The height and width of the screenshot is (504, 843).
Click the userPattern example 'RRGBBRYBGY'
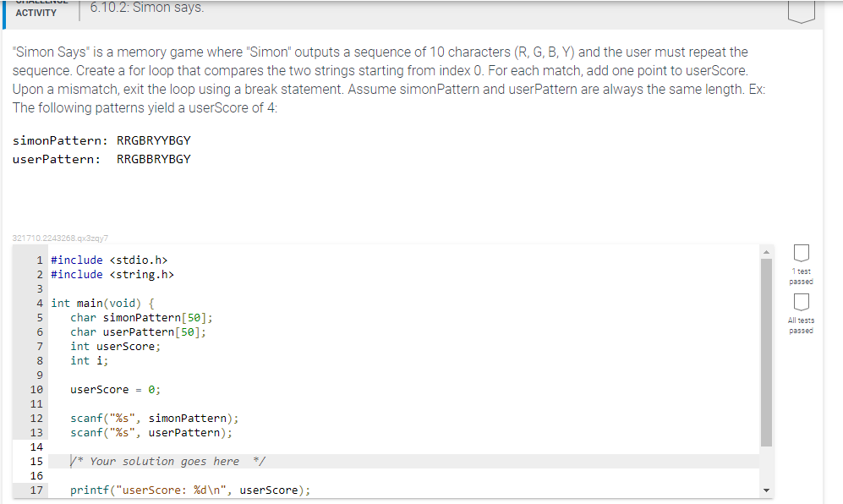tap(154, 159)
